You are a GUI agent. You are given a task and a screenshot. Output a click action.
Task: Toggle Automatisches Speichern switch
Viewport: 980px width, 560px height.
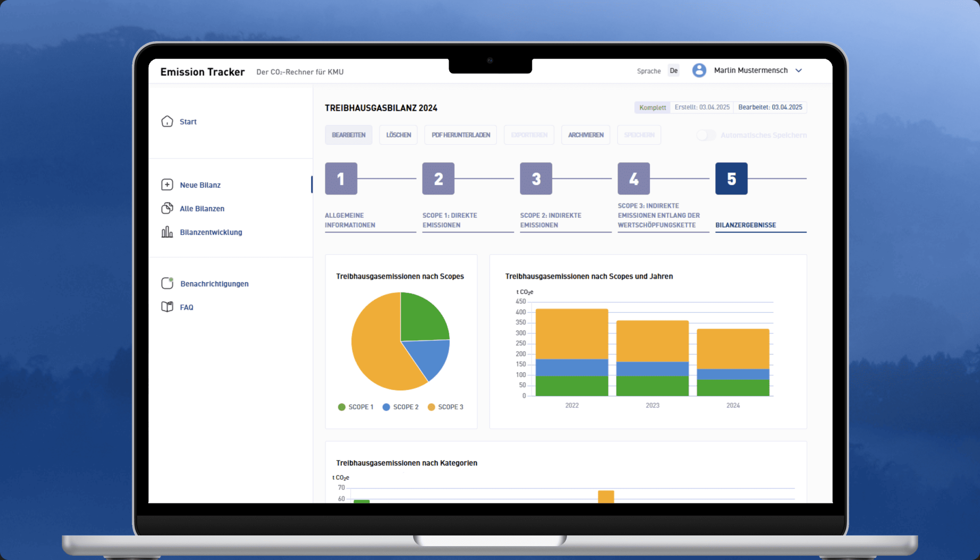[706, 135]
